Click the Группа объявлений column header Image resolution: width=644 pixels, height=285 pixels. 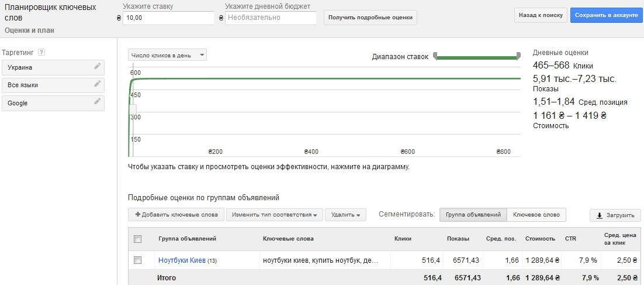pos(187,239)
